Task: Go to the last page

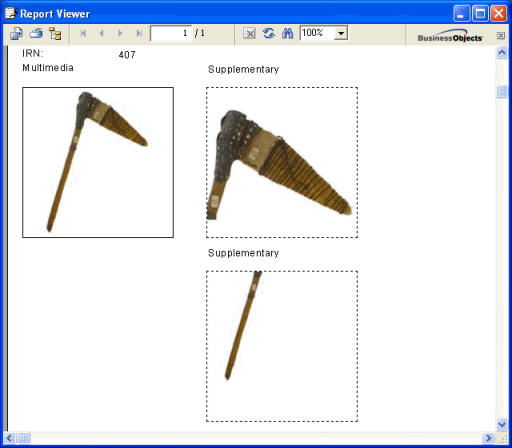Action: (139, 33)
